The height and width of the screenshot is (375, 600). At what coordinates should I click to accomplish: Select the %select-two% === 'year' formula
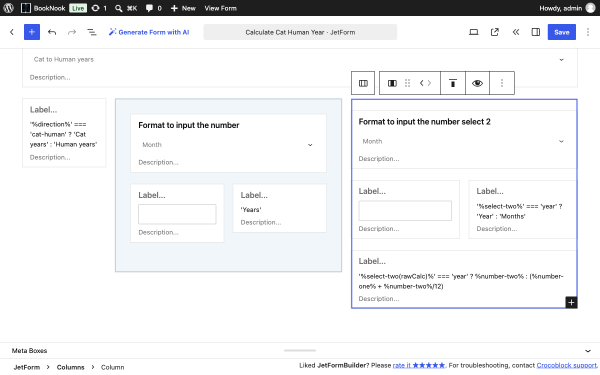click(x=519, y=211)
